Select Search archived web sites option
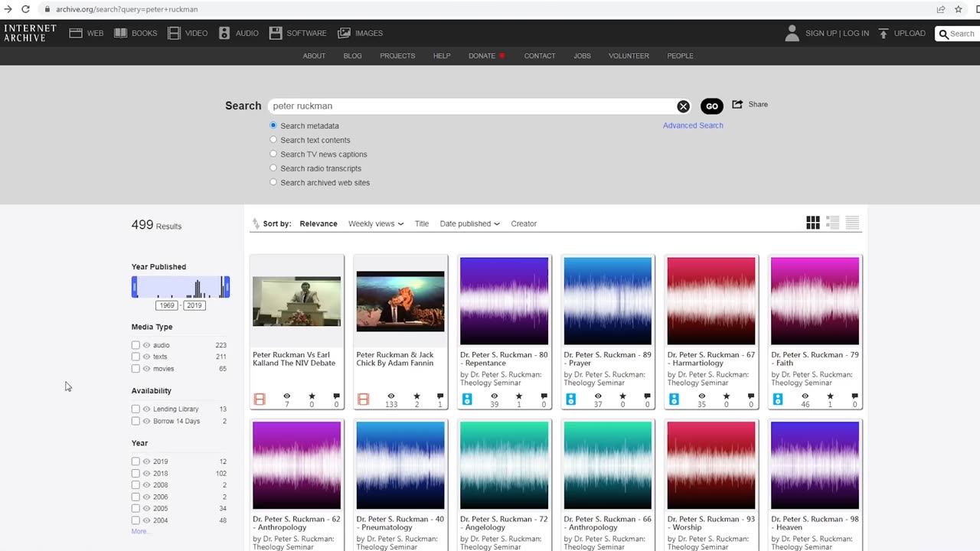Image resolution: width=980 pixels, height=551 pixels. click(273, 182)
